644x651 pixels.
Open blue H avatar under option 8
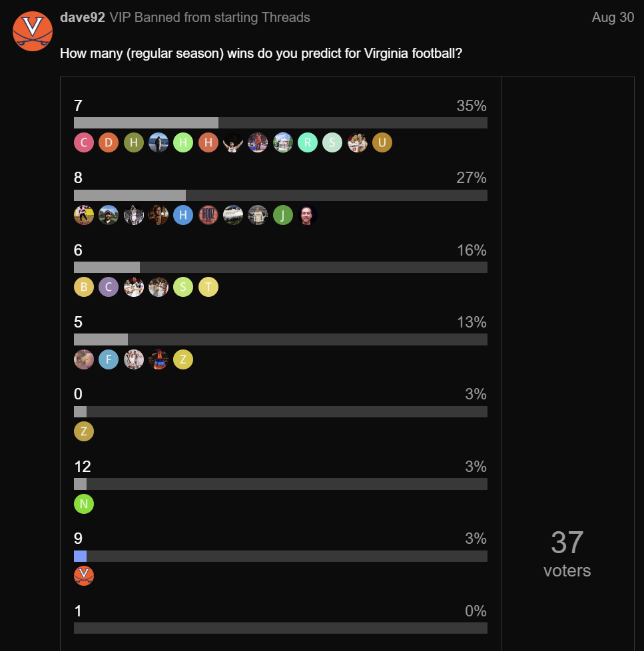pyautogui.click(x=183, y=215)
